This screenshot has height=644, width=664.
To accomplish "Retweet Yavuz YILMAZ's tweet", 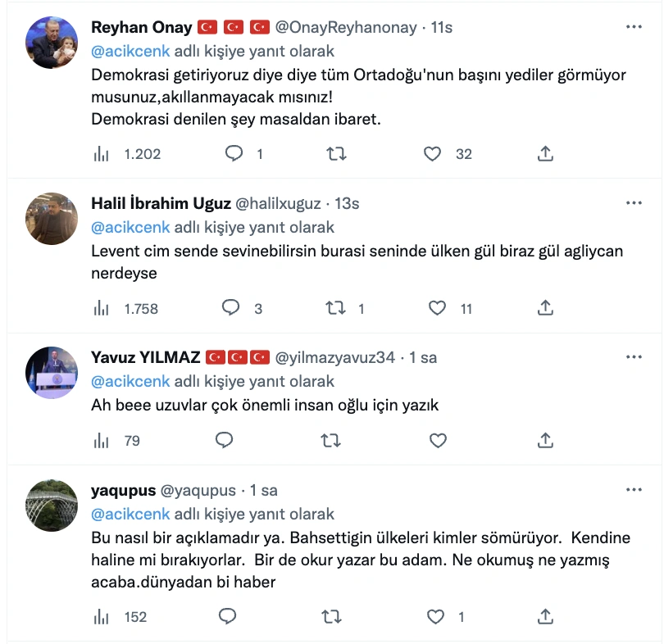I will (330, 441).
